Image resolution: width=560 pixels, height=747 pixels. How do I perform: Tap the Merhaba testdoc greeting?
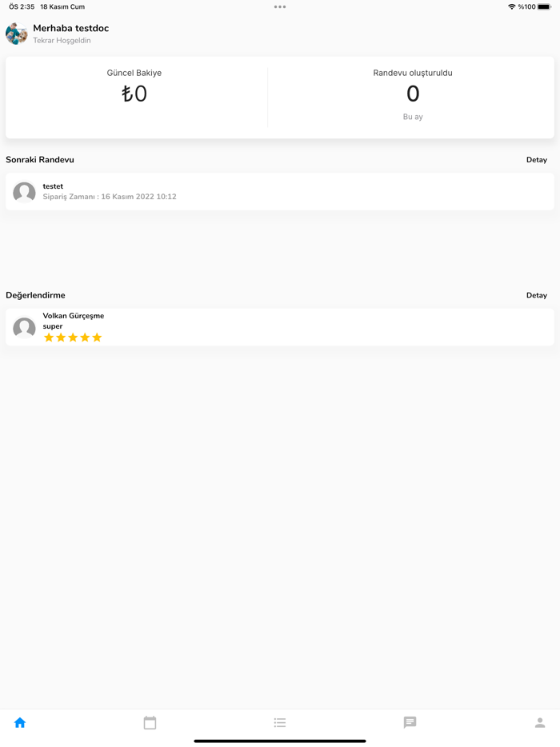tap(70, 28)
